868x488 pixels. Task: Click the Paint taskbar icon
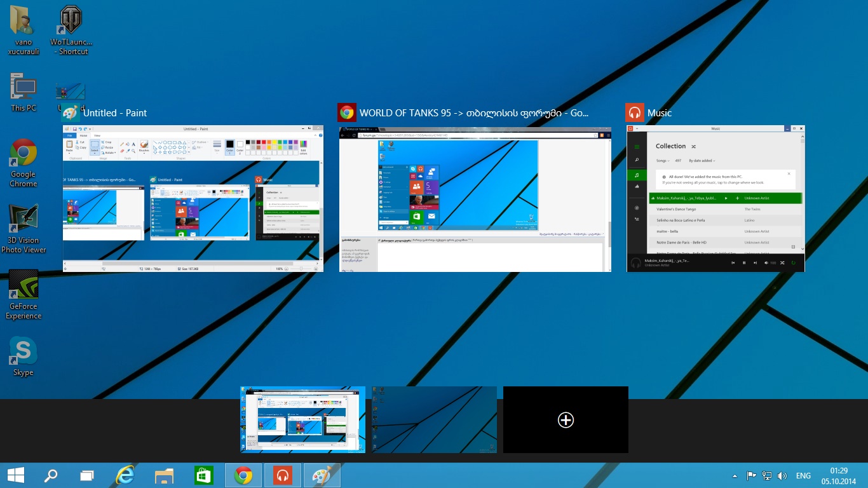point(322,475)
